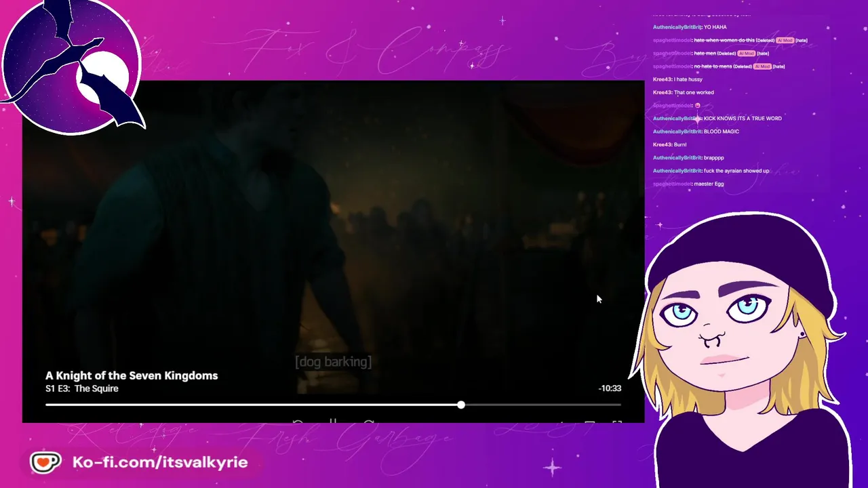868x488 pixels.
Task: Click Kree43's message 'That one worked'
Action: pyautogui.click(x=694, y=92)
